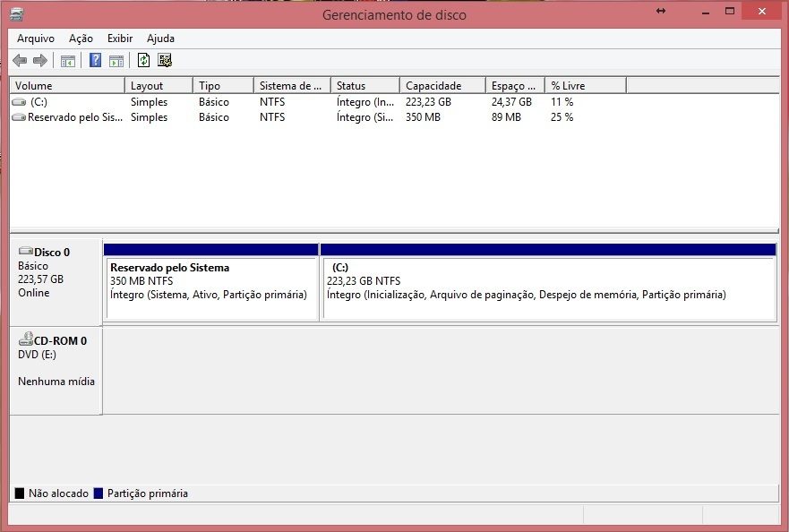This screenshot has height=532, width=789.
Task: Click the (C:) drive icon in volume list
Action: point(19,102)
